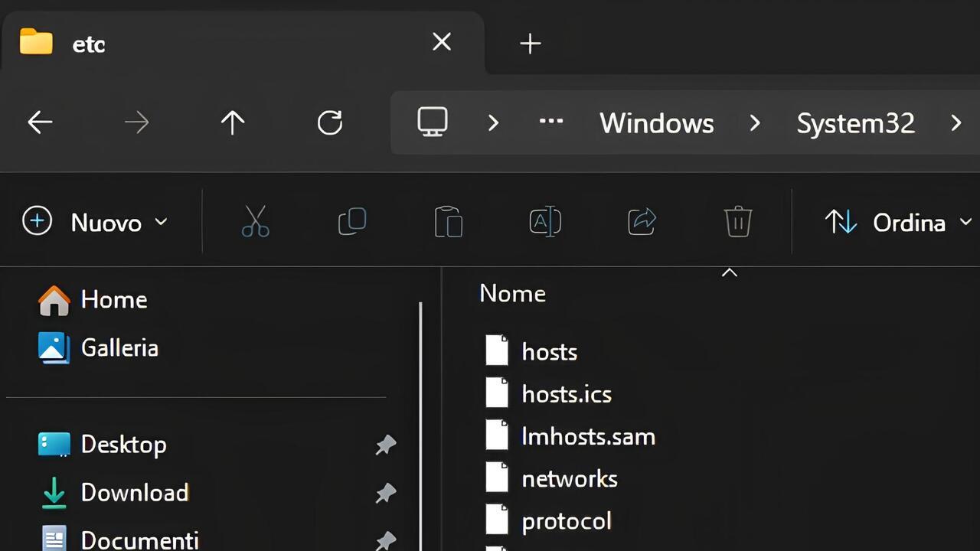
Task: Expand hidden path with ellipsis button
Action: tap(551, 122)
